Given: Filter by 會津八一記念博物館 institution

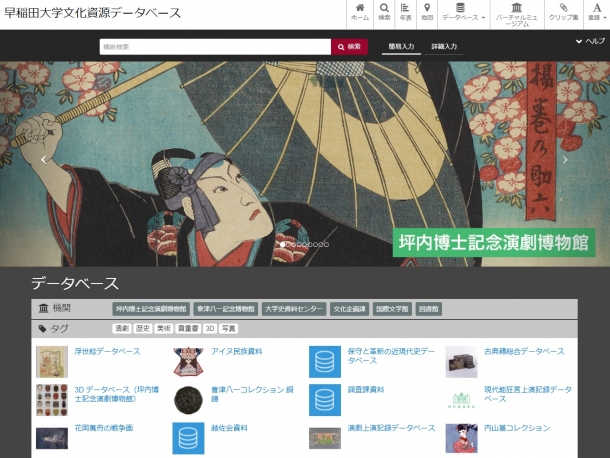Looking at the screenshot, I should 226,309.
